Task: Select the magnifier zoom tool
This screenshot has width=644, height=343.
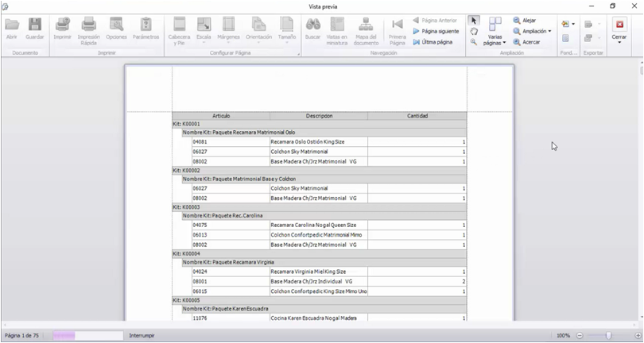Action: coord(474,42)
